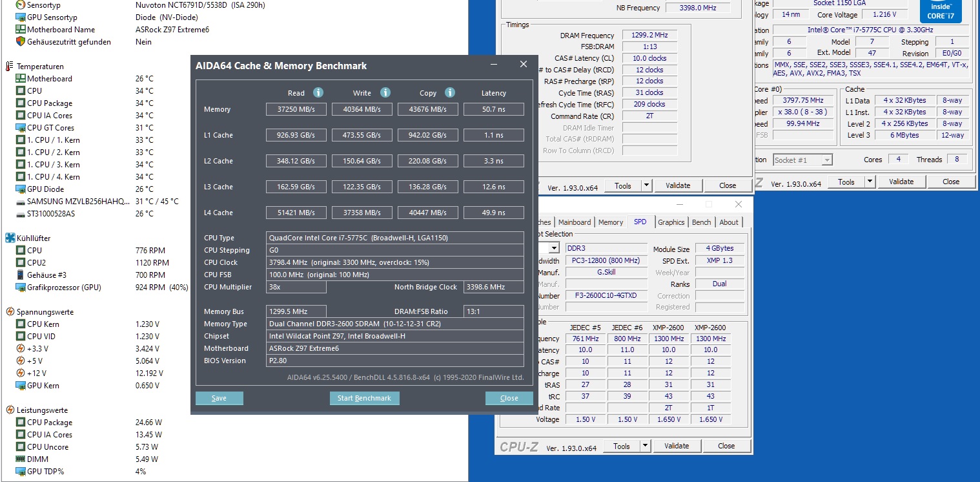The height and width of the screenshot is (482, 980).
Task: Click the Start Benchmark button
Action: pos(364,398)
